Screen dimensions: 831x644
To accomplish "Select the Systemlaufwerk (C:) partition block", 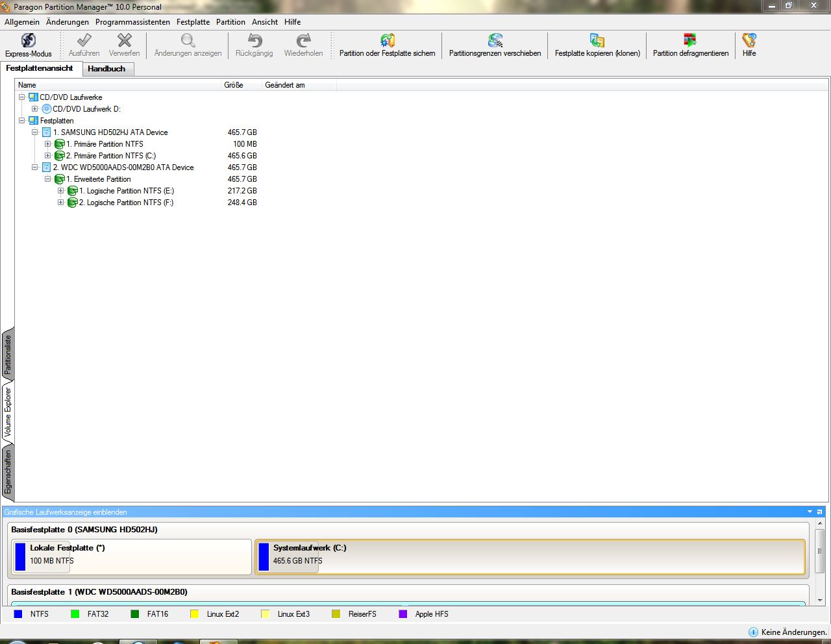I will point(530,557).
